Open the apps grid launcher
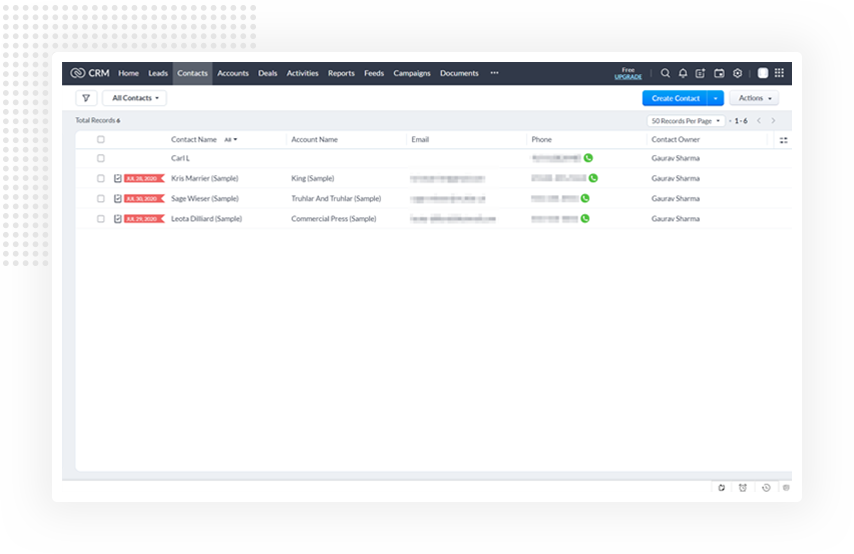The width and height of the screenshot is (854, 554). (x=779, y=73)
